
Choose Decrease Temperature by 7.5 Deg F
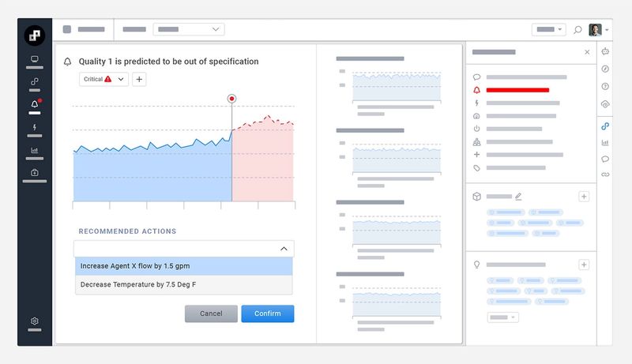[183, 284]
